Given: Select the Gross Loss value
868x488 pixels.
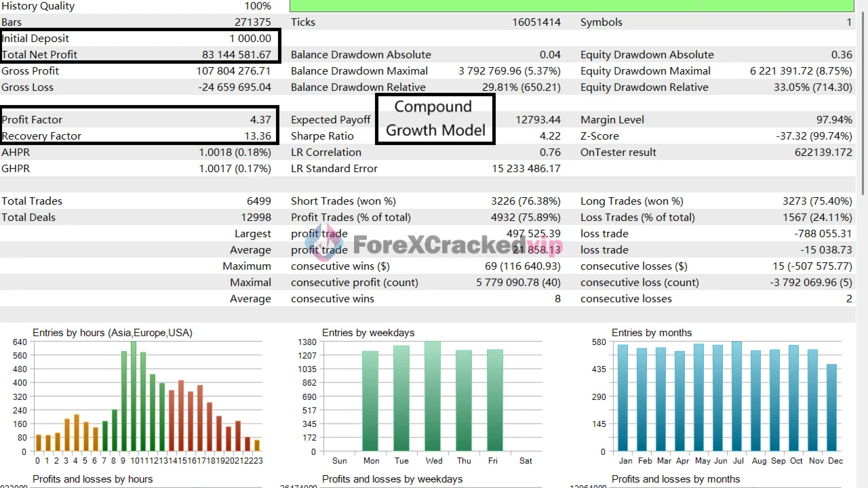Looking at the screenshot, I should pos(235,87).
